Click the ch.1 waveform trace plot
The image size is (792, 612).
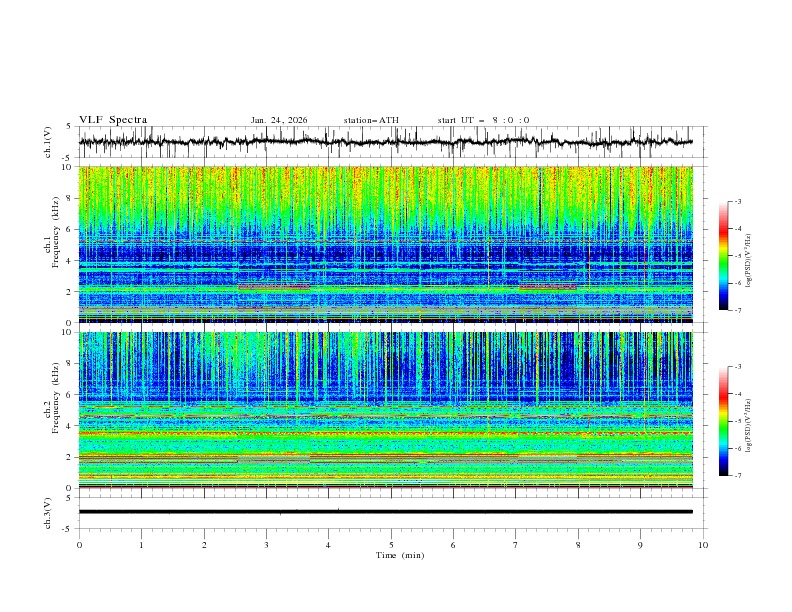(x=386, y=142)
